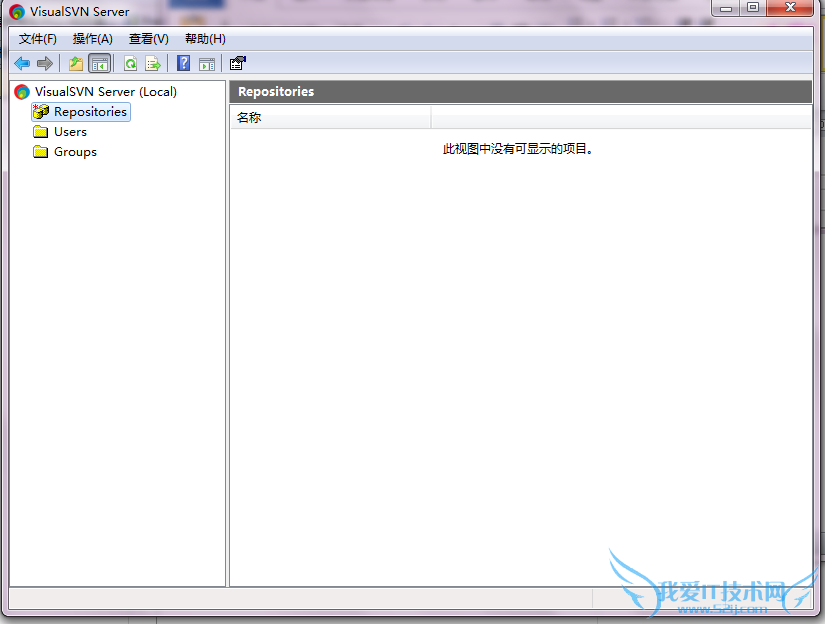Go up one level with folder icon
The height and width of the screenshot is (624, 825).
(x=76, y=64)
